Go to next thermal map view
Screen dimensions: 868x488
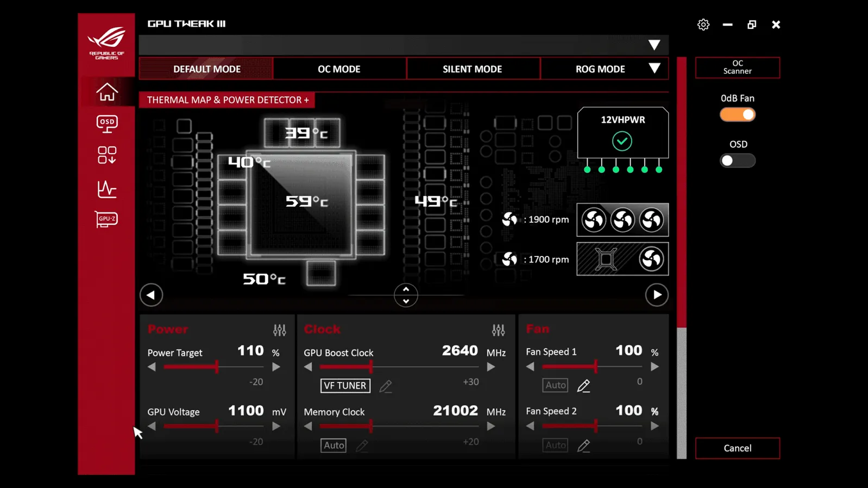click(x=657, y=295)
